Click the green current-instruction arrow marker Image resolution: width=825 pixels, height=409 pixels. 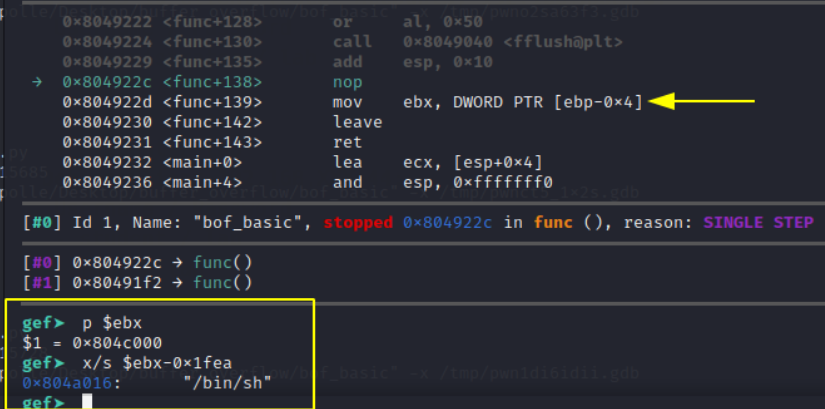(37, 82)
